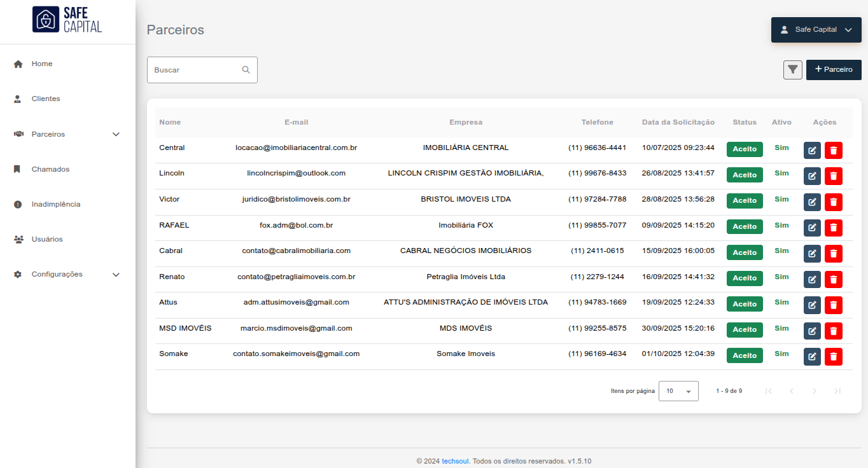
Task: Click the search magnifier icon
Action: point(246,70)
